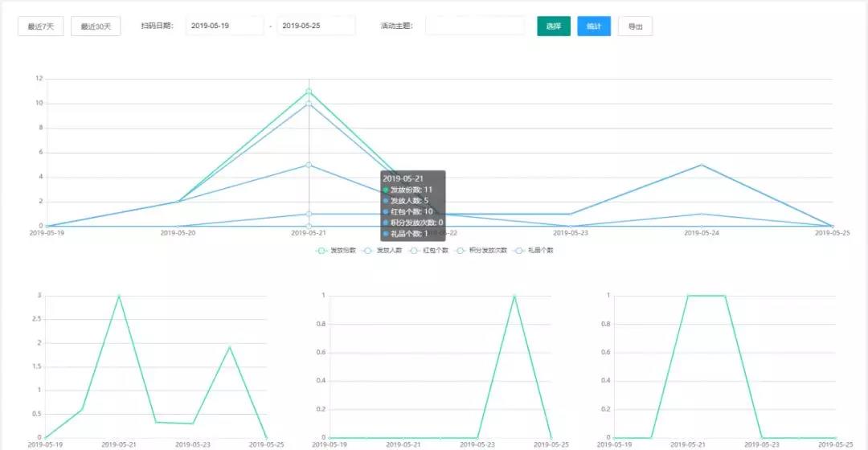Click the 2019-05-21 data point at value 5
Screen dimensions: 868x450
coord(309,165)
